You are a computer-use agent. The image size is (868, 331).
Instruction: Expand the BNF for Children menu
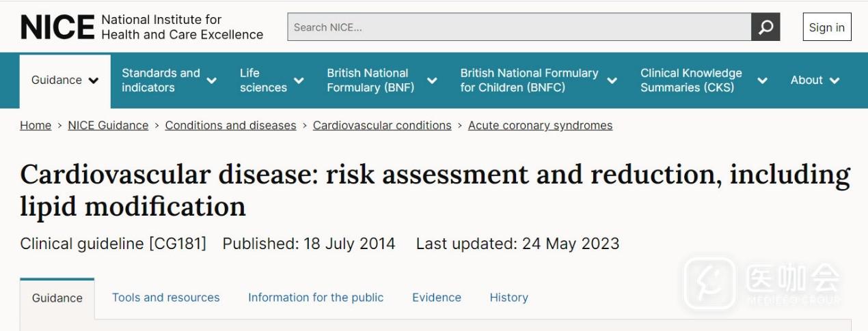point(538,81)
